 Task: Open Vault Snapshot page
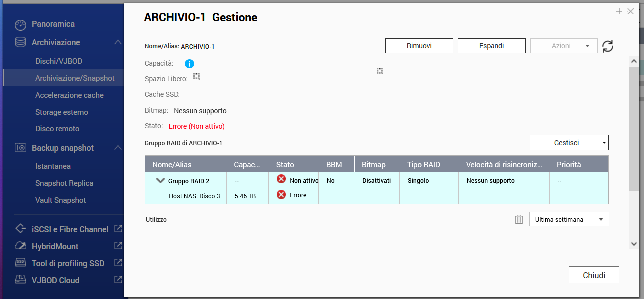[60, 200]
